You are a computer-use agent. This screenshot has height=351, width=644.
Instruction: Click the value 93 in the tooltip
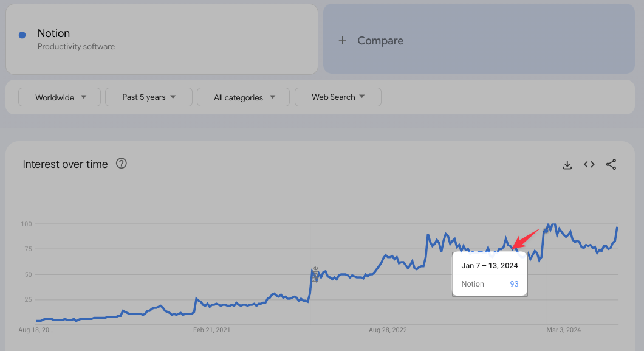click(x=514, y=283)
